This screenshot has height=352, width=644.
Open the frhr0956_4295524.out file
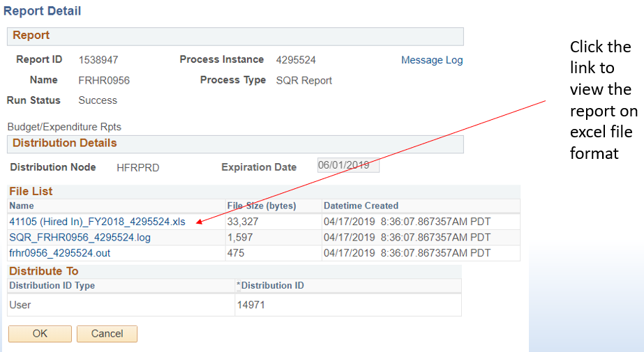(60, 253)
